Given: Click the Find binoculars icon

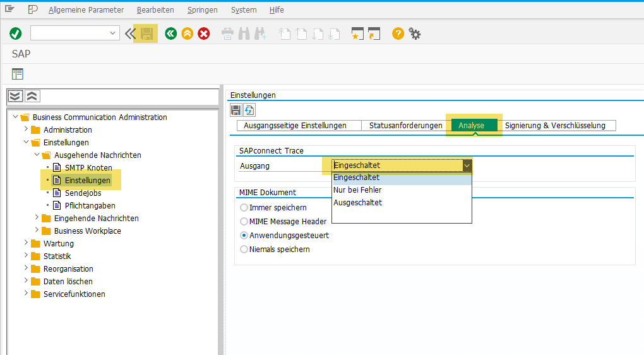Looking at the screenshot, I should [x=244, y=33].
